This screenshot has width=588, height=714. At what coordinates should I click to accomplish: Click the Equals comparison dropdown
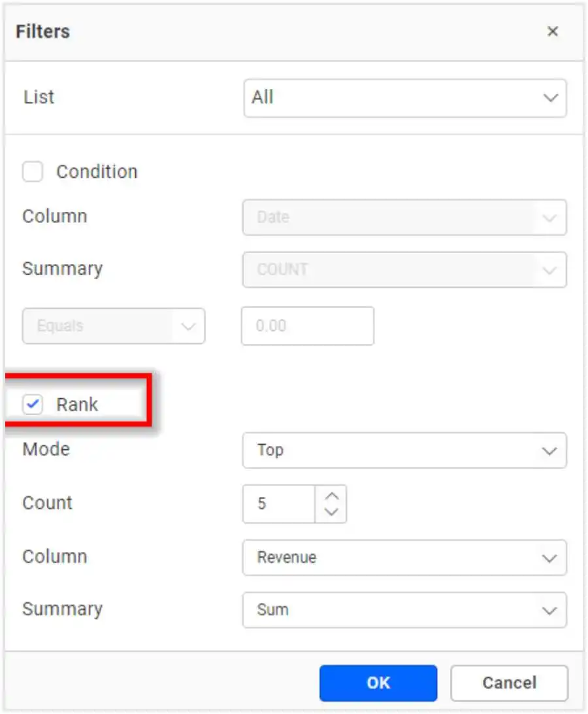[114, 326]
